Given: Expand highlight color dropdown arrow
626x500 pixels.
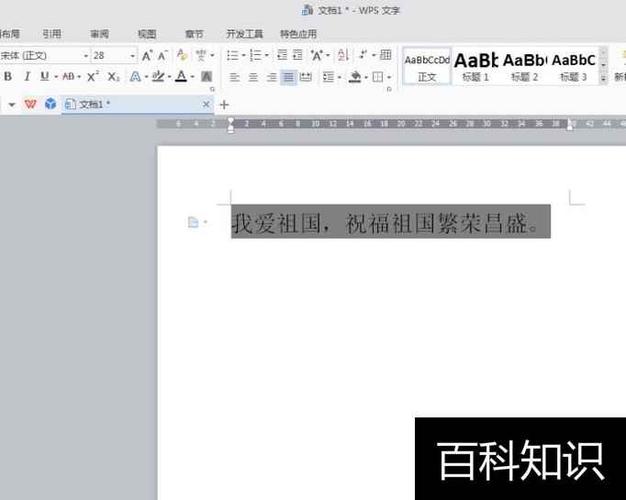Looking at the screenshot, I should [169, 77].
